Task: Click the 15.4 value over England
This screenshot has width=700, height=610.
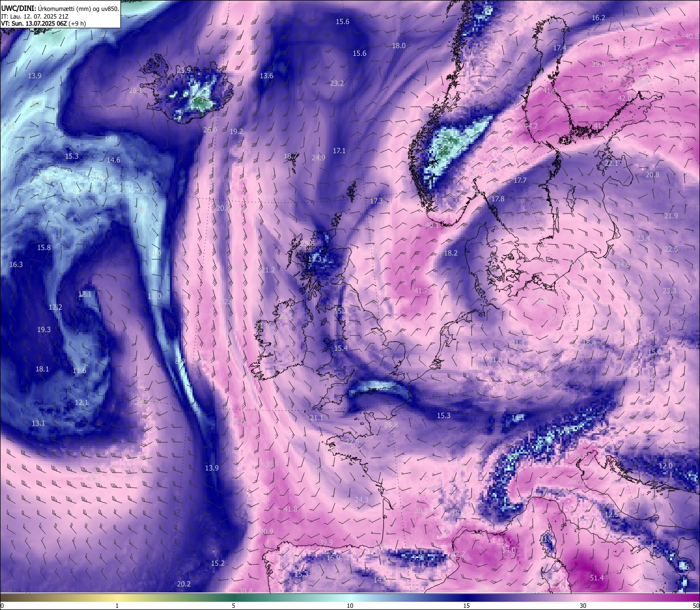Action: click(341, 348)
